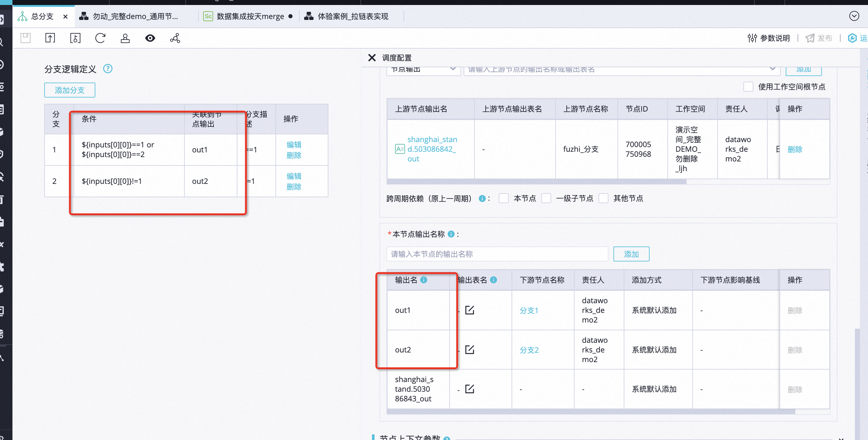The image size is (868, 440).
Task: Click 添加 next to upstream node field
Action: pyautogui.click(x=804, y=69)
